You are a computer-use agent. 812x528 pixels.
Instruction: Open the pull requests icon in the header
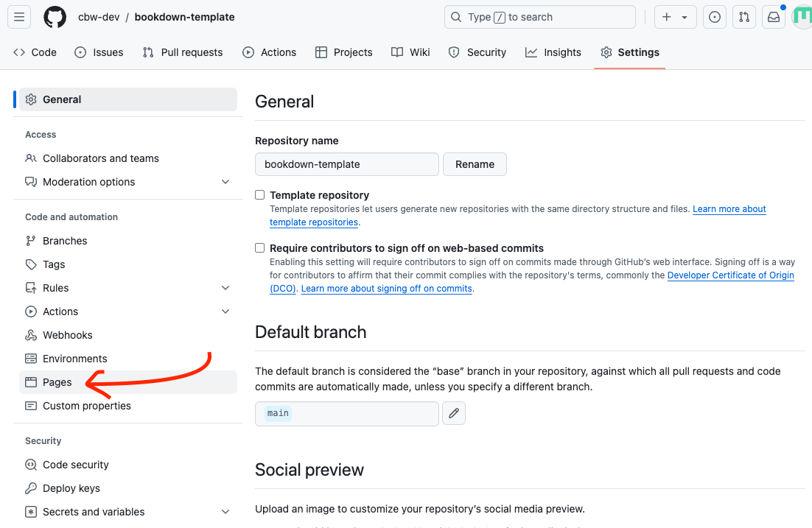pyautogui.click(x=743, y=17)
